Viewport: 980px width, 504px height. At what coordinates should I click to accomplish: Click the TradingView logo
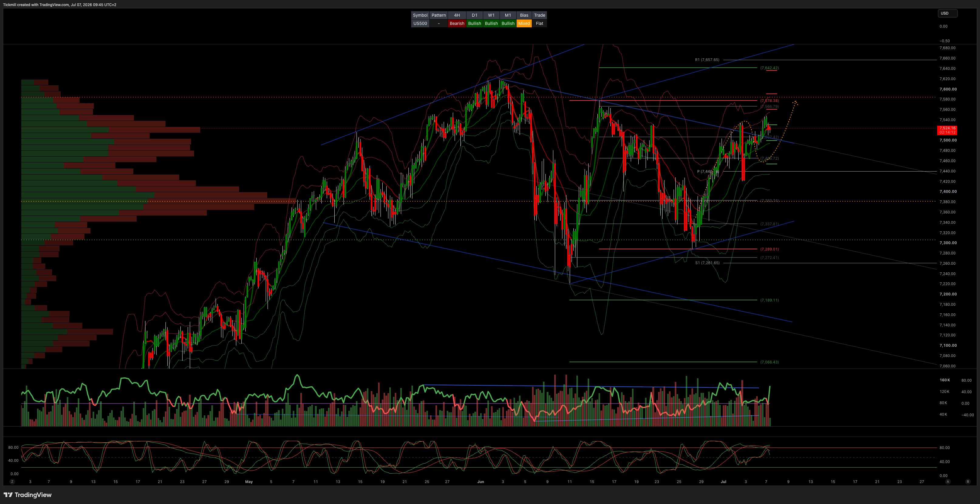coord(27,495)
